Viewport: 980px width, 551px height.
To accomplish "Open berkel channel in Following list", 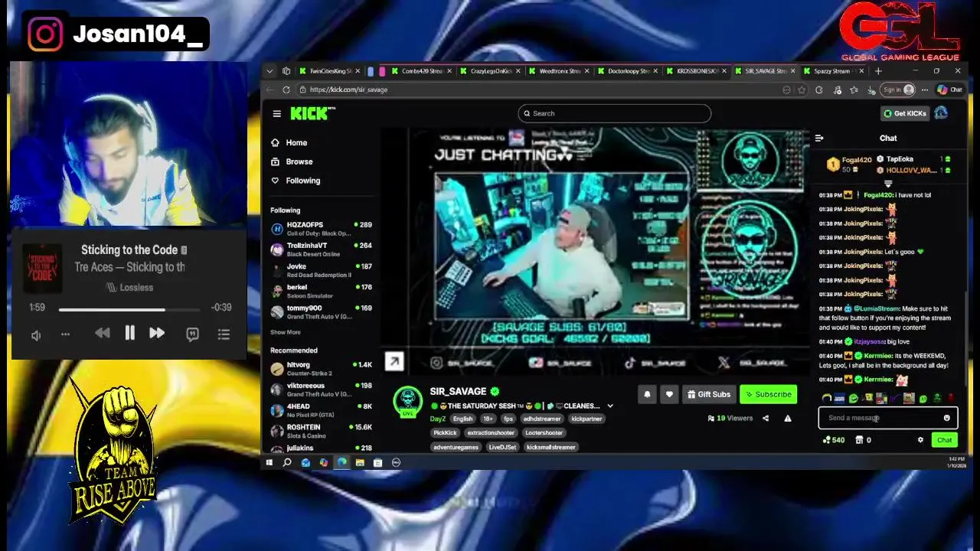I will (321, 291).
